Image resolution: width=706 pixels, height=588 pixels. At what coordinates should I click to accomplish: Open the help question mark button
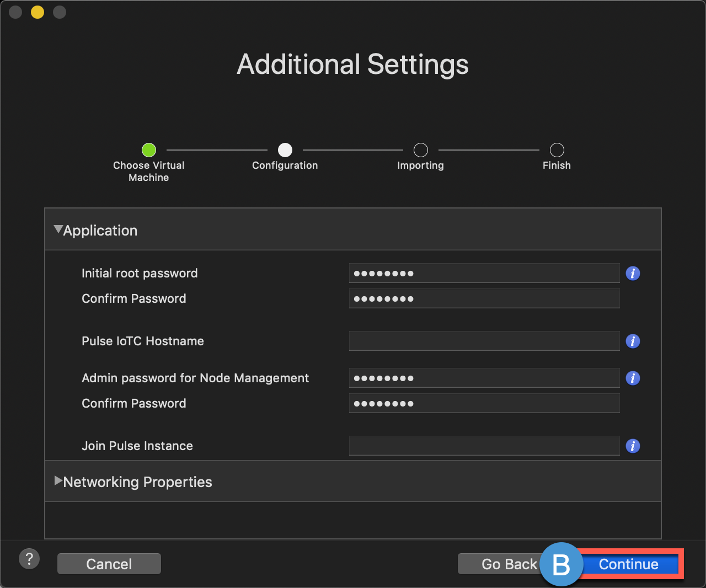point(29,559)
